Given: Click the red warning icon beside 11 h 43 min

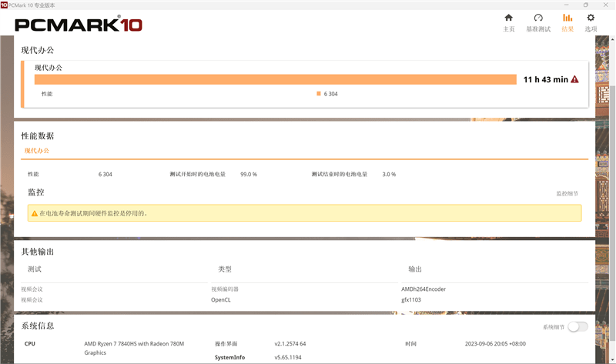Looking at the screenshot, I should 574,79.
